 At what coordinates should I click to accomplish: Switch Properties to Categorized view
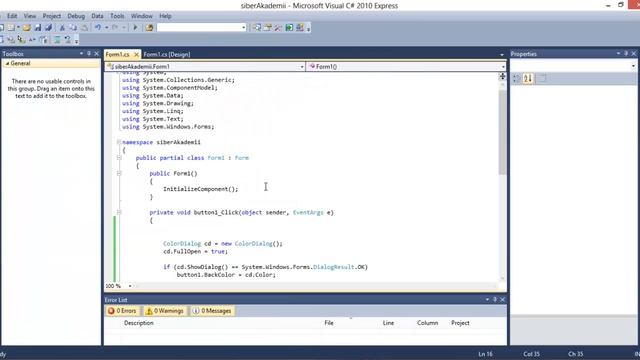517,78
